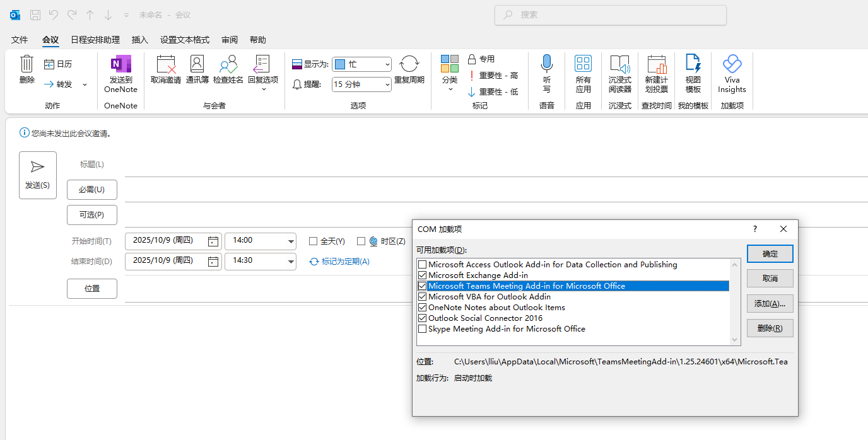
Task: Open Viva Insights add-in
Action: [732, 64]
